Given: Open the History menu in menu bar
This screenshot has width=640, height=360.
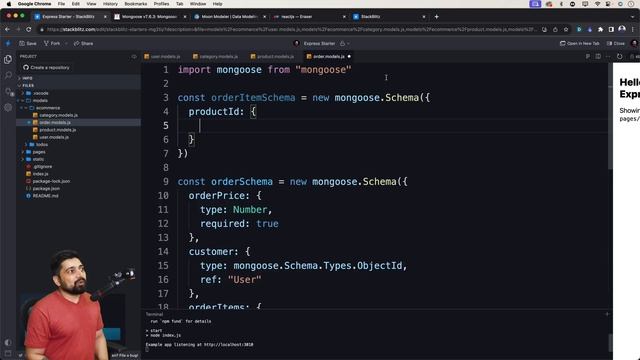Looking at the screenshot, I should pos(110,4).
